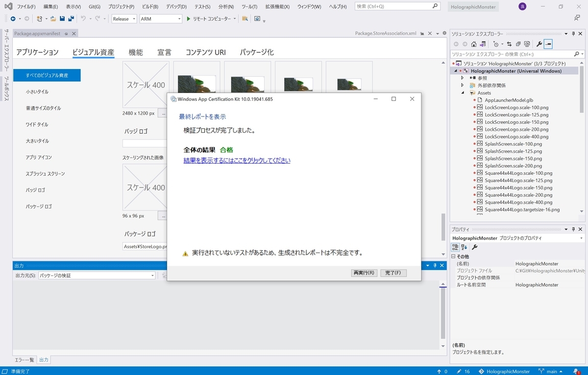588x375 pixels.
Task: Expand the 外部依存関係 node
Action: pyautogui.click(x=462, y=85)
